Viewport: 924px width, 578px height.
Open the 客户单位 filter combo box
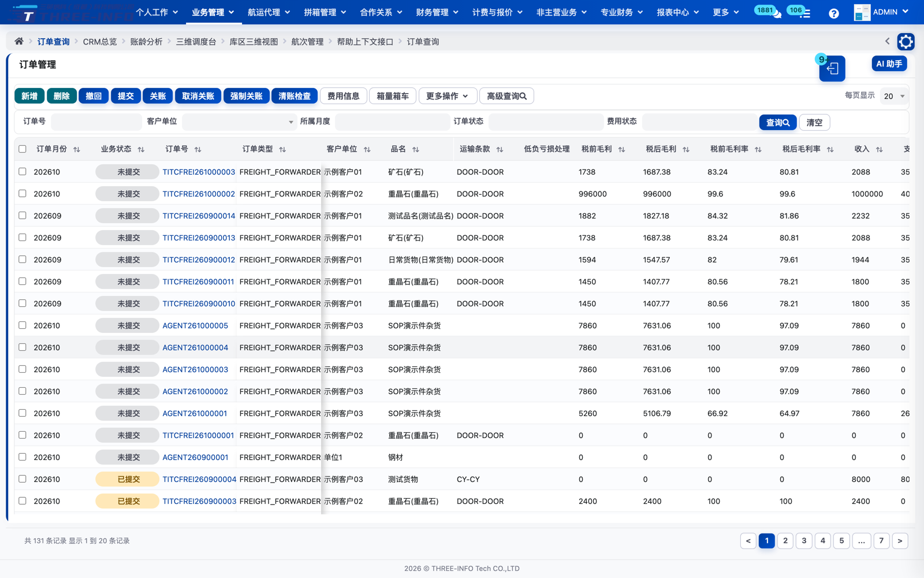[239, 122]
